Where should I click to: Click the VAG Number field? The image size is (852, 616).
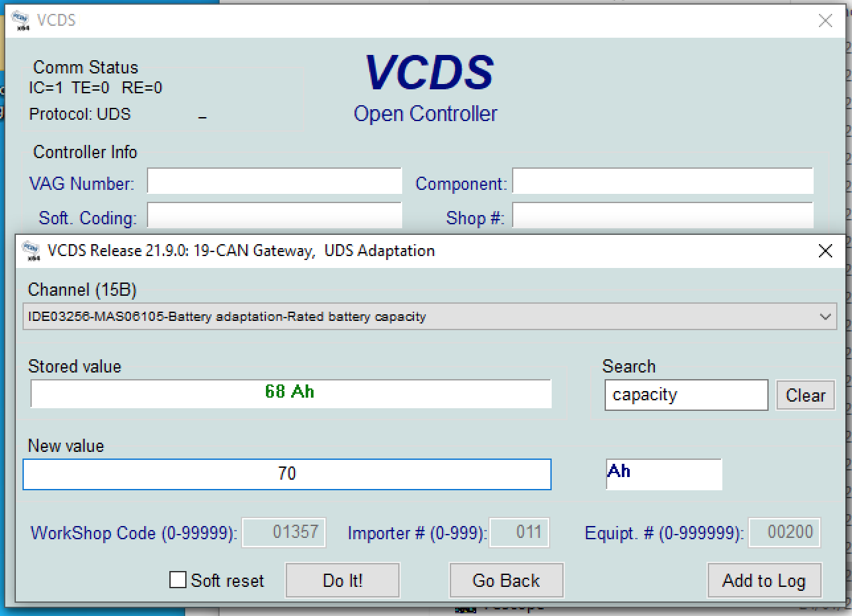coord(275,181)
